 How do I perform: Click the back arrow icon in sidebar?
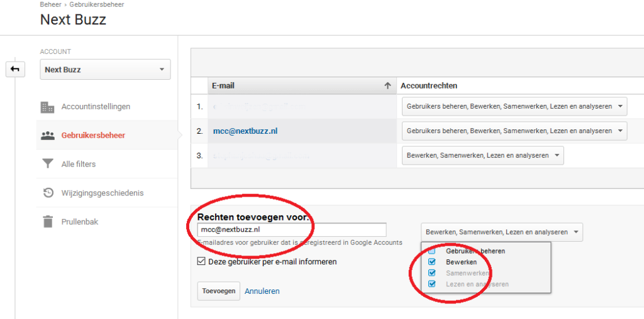[x=15, y=70]
